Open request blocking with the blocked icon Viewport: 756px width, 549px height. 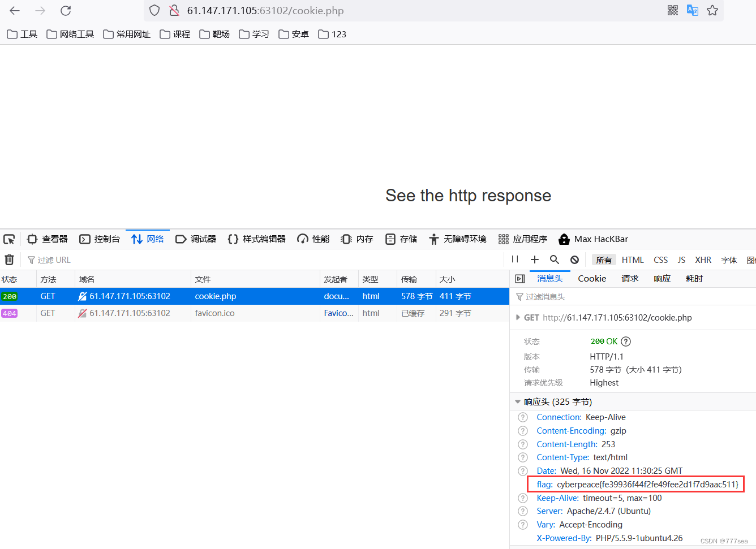pyautogui.click(x=574, y=260)
